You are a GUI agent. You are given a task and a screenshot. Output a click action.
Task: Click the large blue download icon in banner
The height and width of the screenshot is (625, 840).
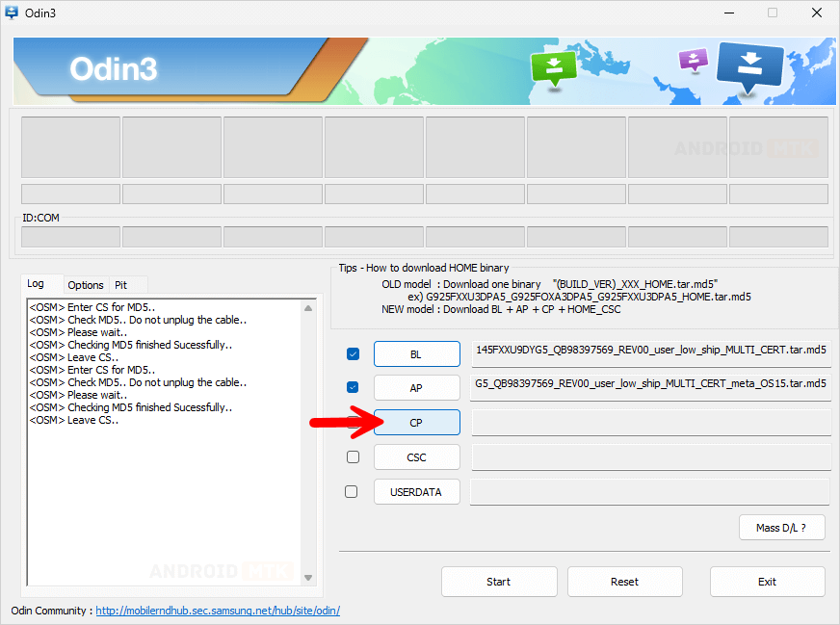[x=750, y=65]
